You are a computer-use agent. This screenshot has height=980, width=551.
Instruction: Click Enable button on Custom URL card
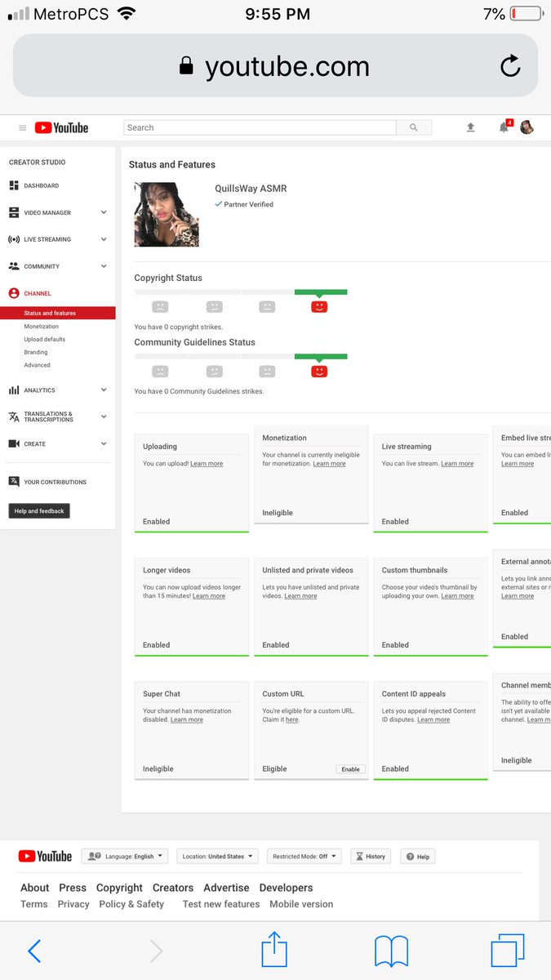[x=350, y=769]
